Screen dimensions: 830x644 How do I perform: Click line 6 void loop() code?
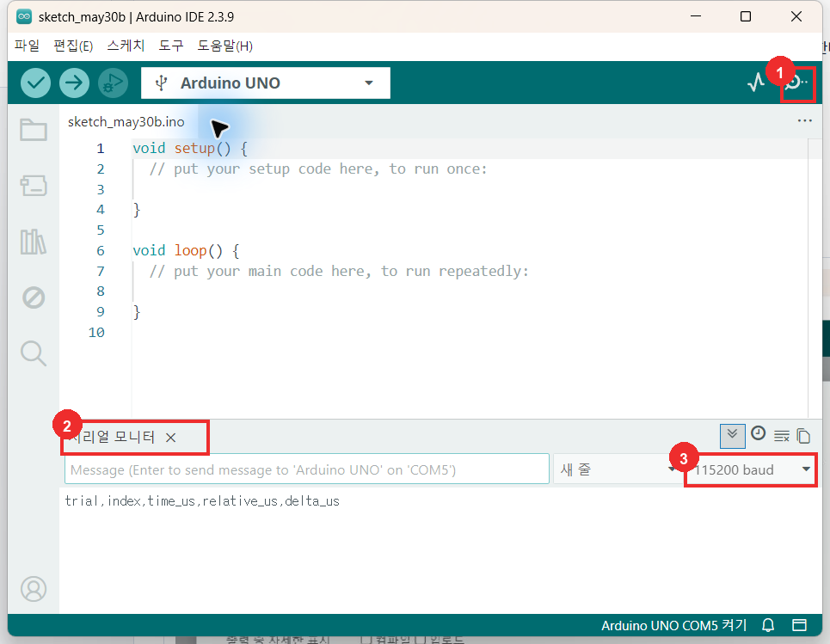tap(185, 250)
